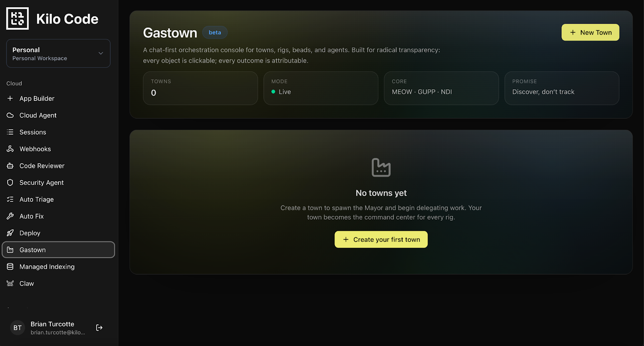Click the Auto Fix wrench icon

[10, 216]
